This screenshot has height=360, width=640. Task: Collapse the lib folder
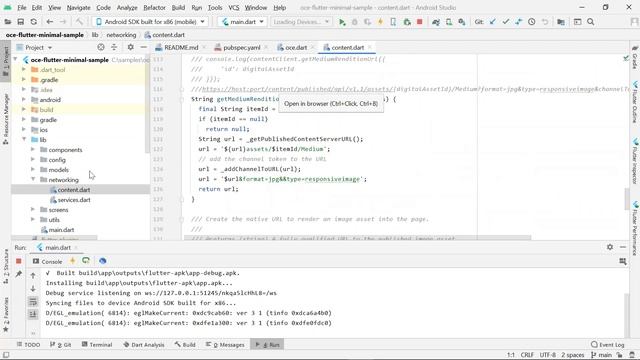click(24, 139)
